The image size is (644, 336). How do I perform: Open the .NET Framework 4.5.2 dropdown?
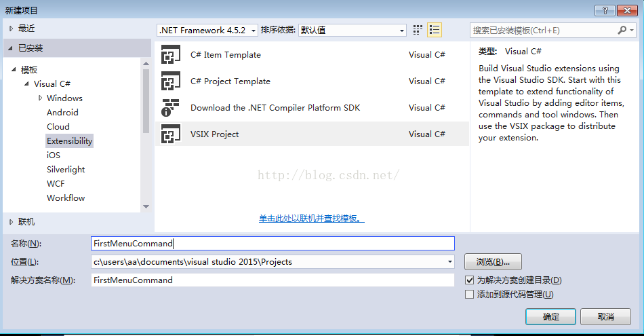coord(207,30)
